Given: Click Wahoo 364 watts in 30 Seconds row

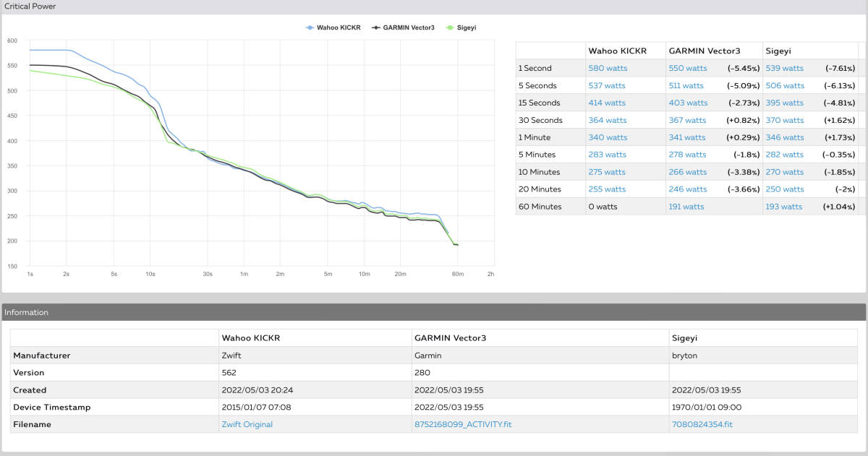Looking at the screenshot, I should [x=608, y=120].
